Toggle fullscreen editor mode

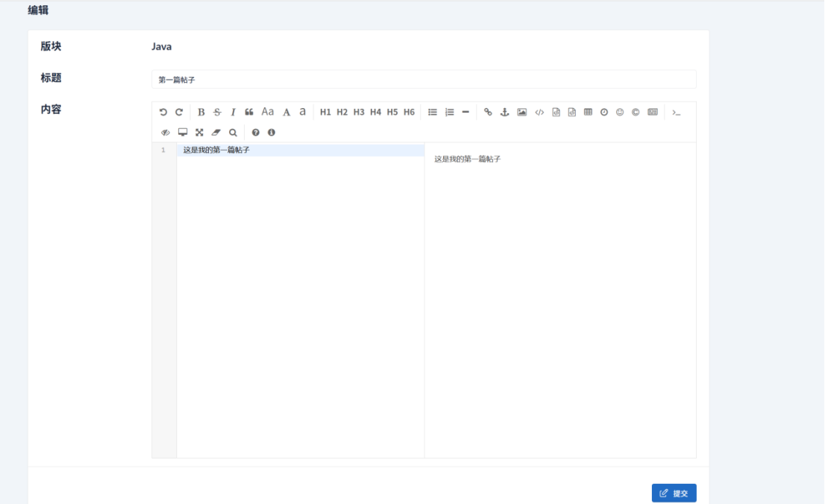point(199,133)
